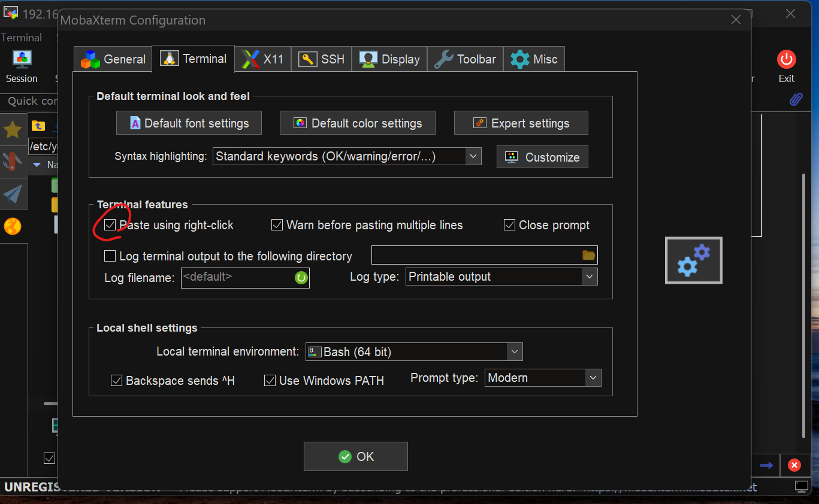Select the Terminal configuration tab
819x504 pixels.
(193, 59)
